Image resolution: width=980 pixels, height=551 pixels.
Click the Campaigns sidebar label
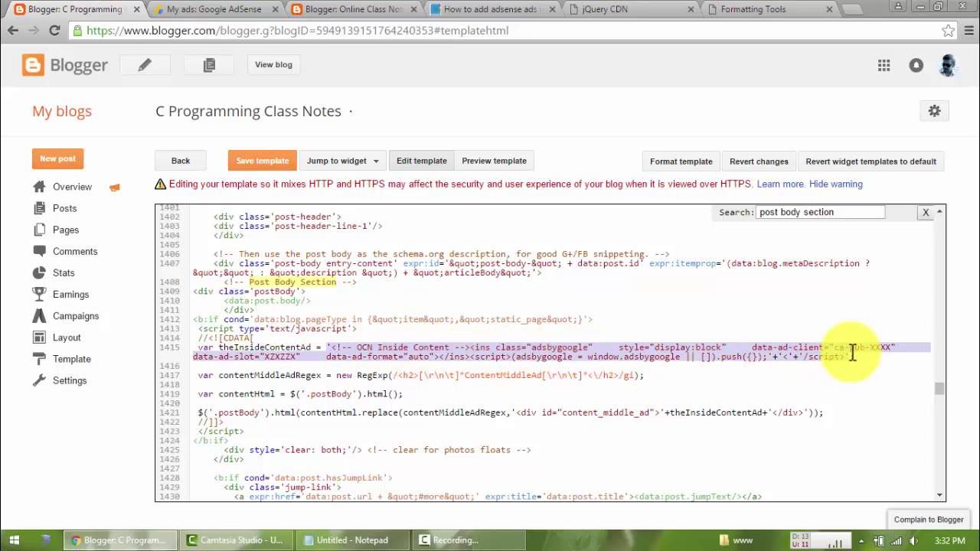pos(76,315)
